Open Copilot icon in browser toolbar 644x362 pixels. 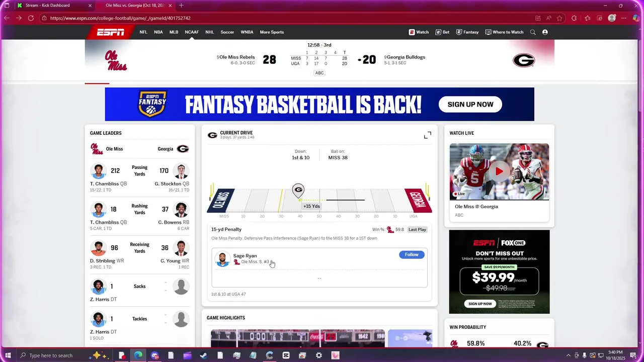[637, 18]
